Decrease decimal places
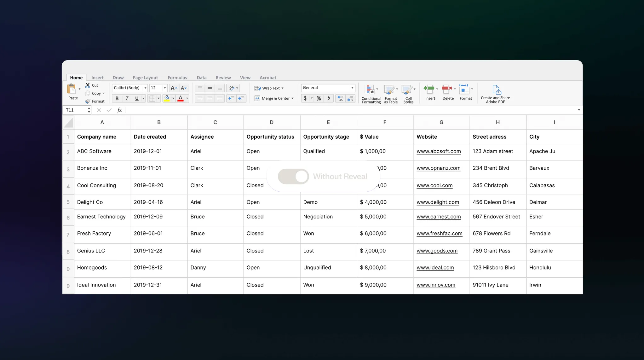 tap(350, 98)
